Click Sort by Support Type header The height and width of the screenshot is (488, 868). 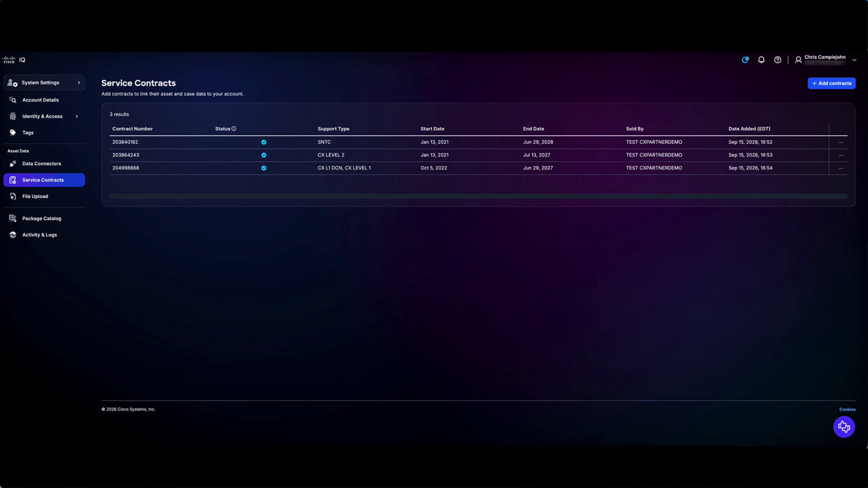[x=334, y=129]
